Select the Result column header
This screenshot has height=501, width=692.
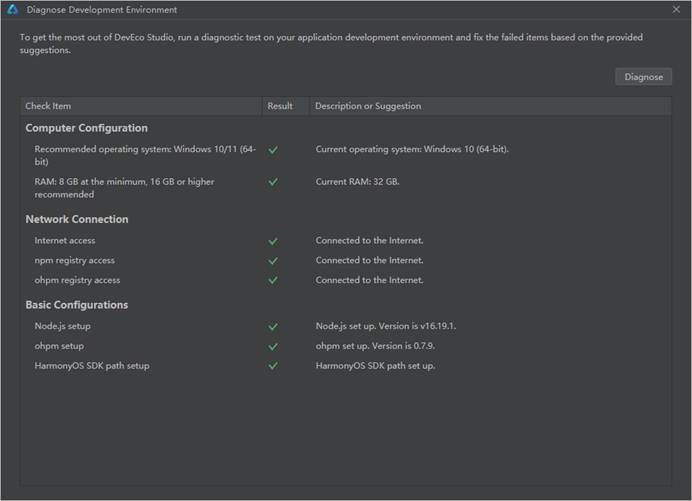[x=285, y=106]
